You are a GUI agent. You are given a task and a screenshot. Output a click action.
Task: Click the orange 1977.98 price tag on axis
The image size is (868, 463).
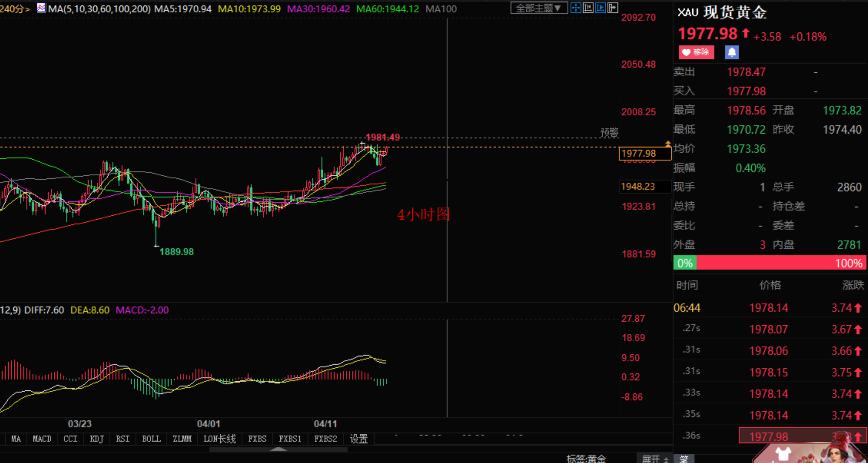click(645, 154)
